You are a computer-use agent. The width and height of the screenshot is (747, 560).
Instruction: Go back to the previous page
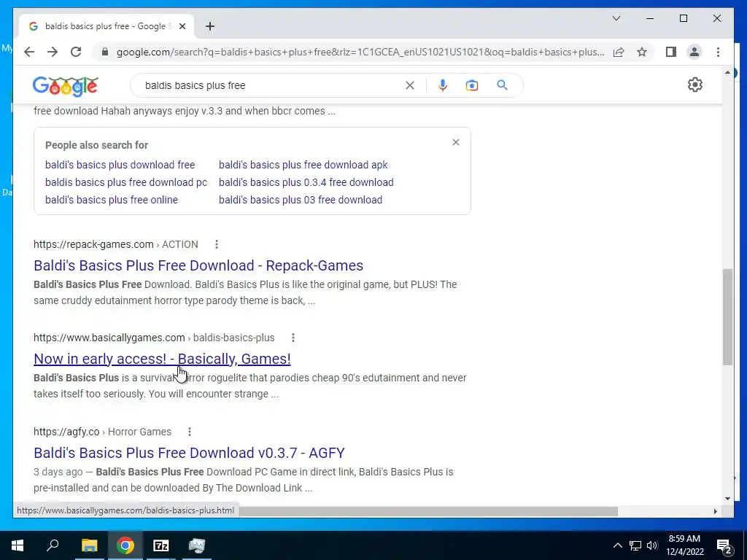pyautogui.click(x=29, y=52)
